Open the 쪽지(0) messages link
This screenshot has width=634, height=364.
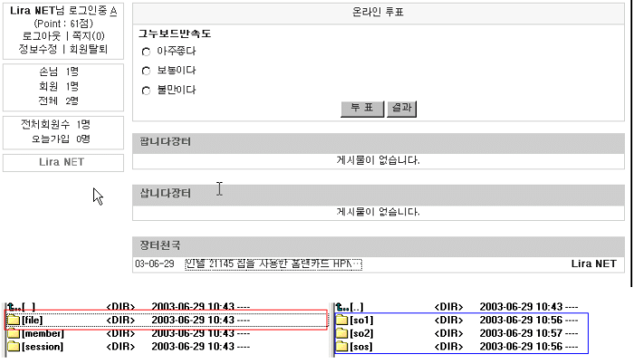pyautogui.click(x=88, y=36)
